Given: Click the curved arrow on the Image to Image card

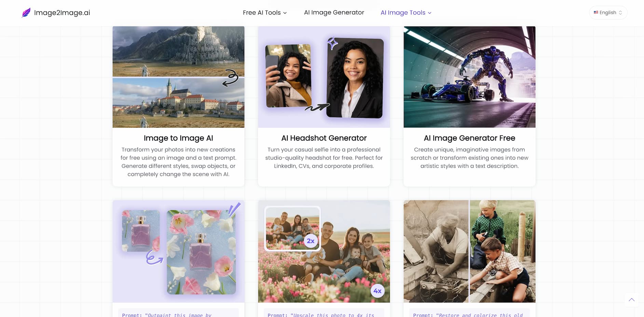Looking at the screenshot, I should pos(231,77).
